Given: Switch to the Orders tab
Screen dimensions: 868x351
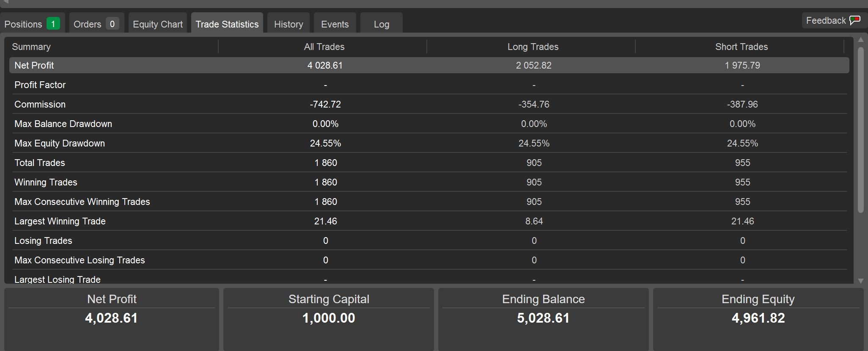Looking at the screenshot, I should [87, 24].
